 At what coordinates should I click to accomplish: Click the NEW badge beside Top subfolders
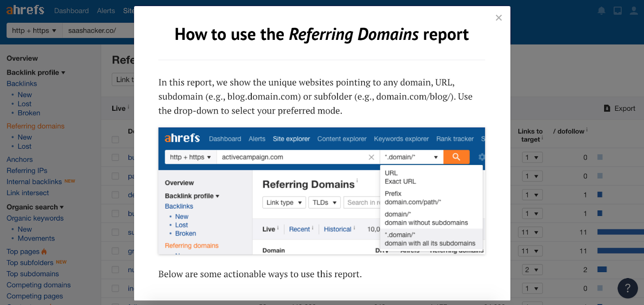pos(61,262)
